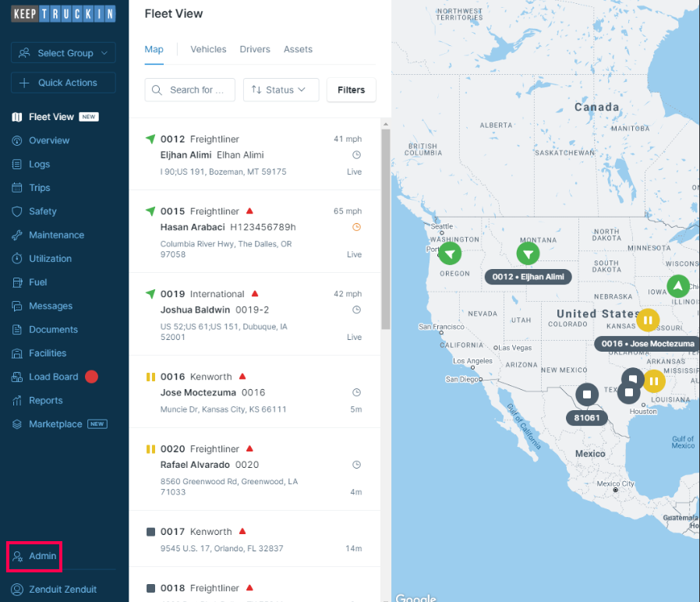Open Fleet View in sidebar
Image resolution: width=700 pixels, height=602 pixels.
click(51, 117)
